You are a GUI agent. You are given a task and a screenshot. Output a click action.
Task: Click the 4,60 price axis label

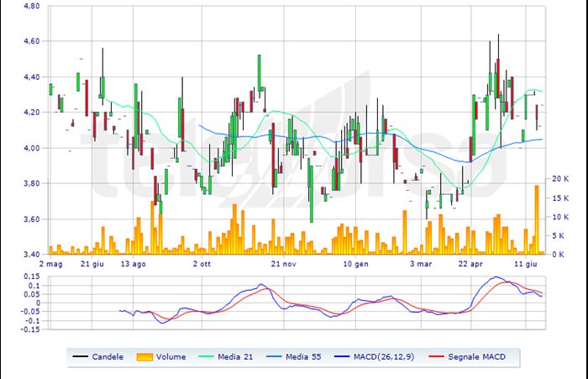point(32,41)
